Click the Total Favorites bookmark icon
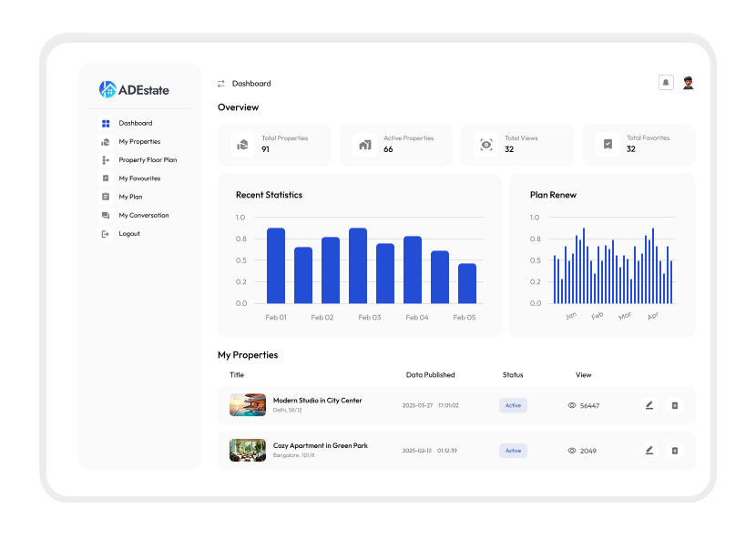756x539 pixels. pos(608,145)
